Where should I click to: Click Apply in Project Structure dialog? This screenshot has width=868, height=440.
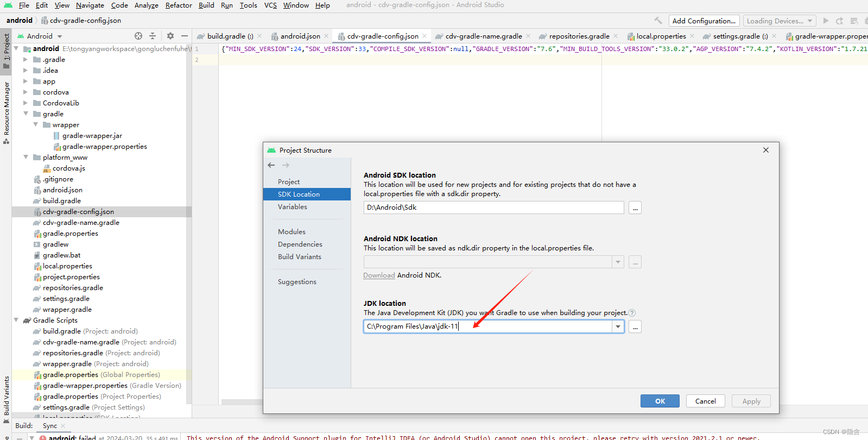pos(751,401)
